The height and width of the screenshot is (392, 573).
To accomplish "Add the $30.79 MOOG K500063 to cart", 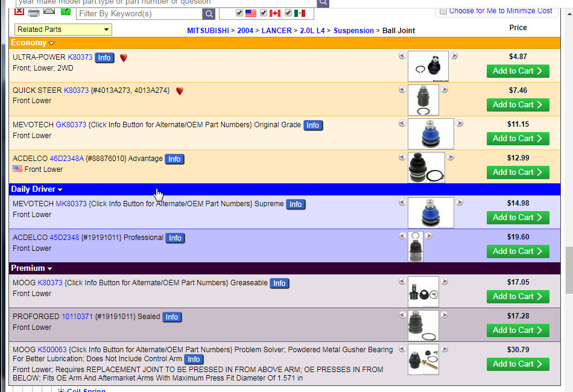I will (518, 364).
